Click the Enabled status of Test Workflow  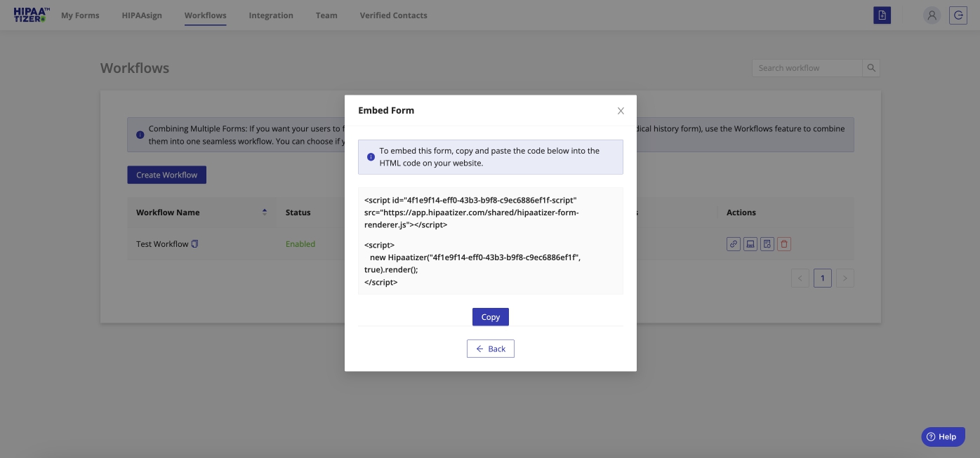point(300,244)
